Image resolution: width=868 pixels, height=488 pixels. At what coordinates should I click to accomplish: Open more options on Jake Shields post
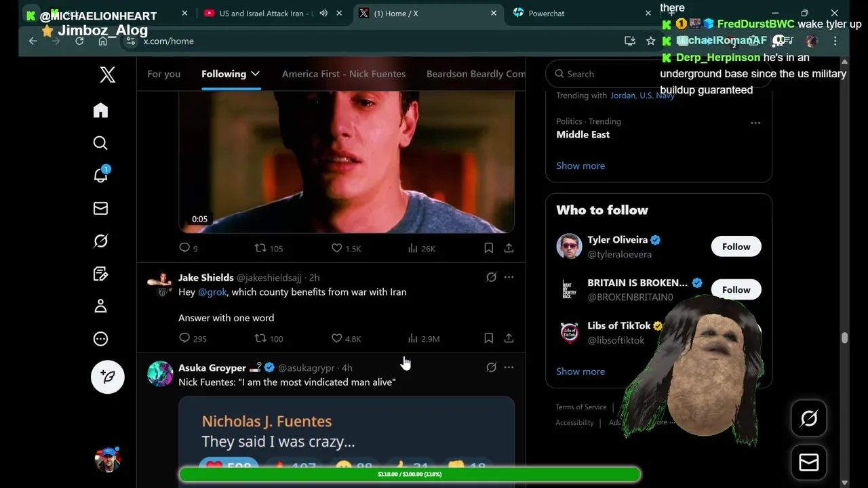pos(509,277)
